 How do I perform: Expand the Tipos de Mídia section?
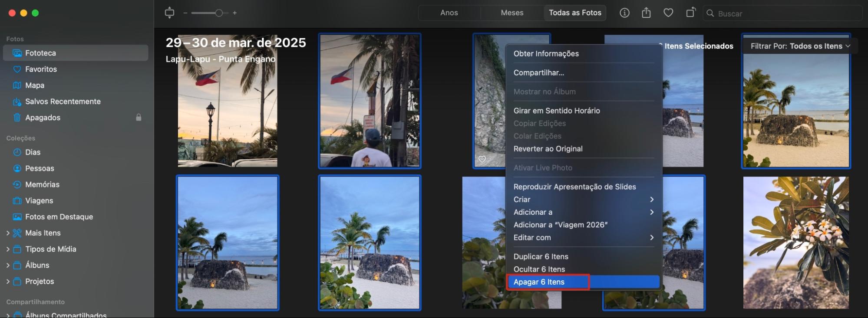coord(8,249)
